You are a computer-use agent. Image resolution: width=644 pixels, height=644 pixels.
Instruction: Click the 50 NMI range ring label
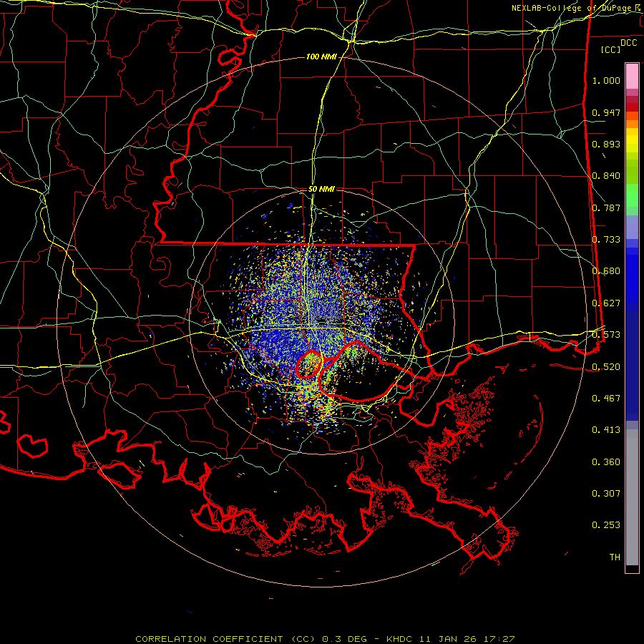click(x=321, y=189)
